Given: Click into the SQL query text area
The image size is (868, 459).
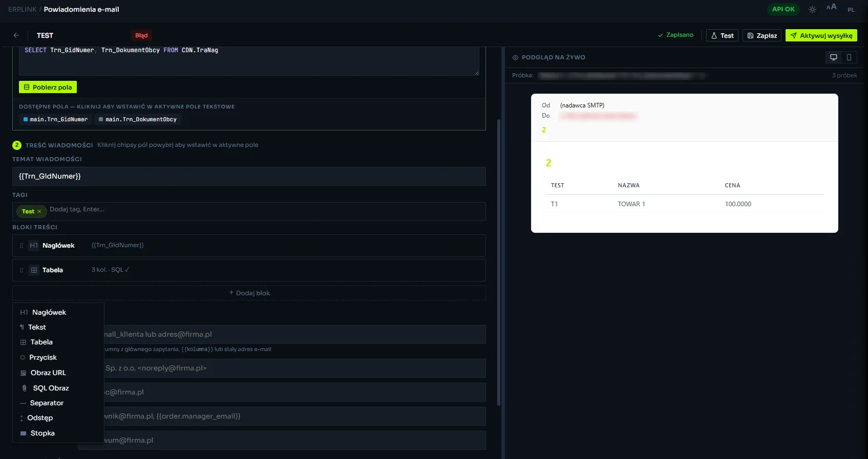Looking at the screenshot, I should pyautogui.click(x=249, y=61).
